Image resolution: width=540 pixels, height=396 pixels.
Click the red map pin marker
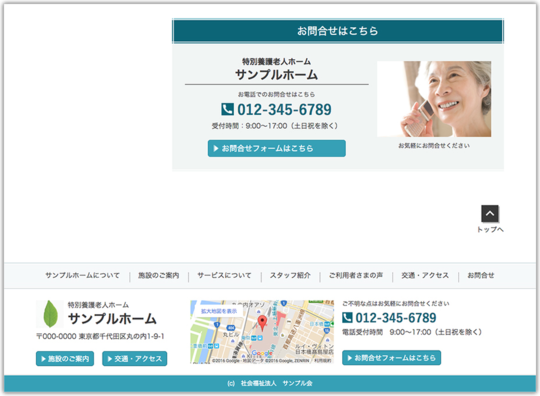pyautogui.click(x=262, y=323)
